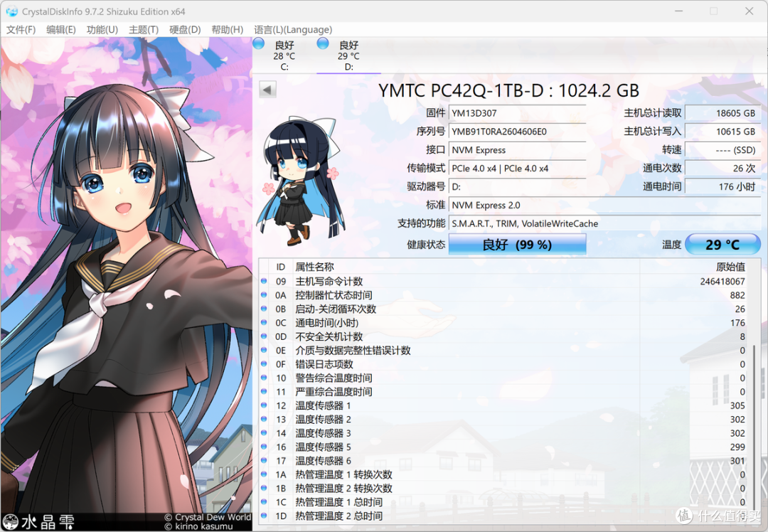Open the 硬盘(D) menu
Viewport: 768px width, 532px height.
pos(185,29)
